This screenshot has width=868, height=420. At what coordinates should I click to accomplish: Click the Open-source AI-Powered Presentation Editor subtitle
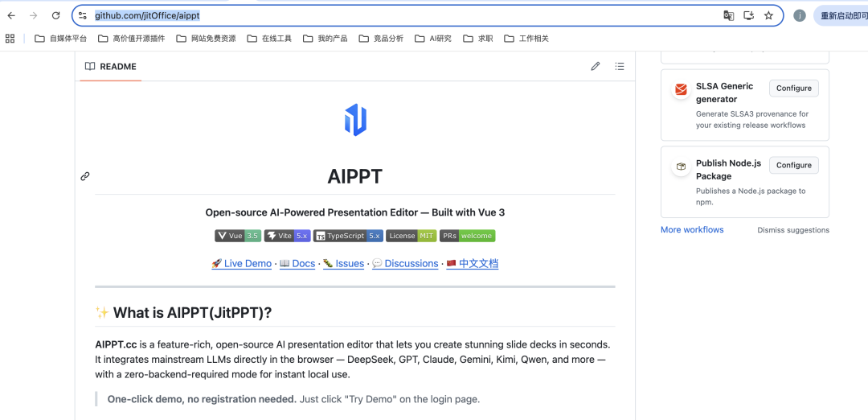click(x=355, y=212)
